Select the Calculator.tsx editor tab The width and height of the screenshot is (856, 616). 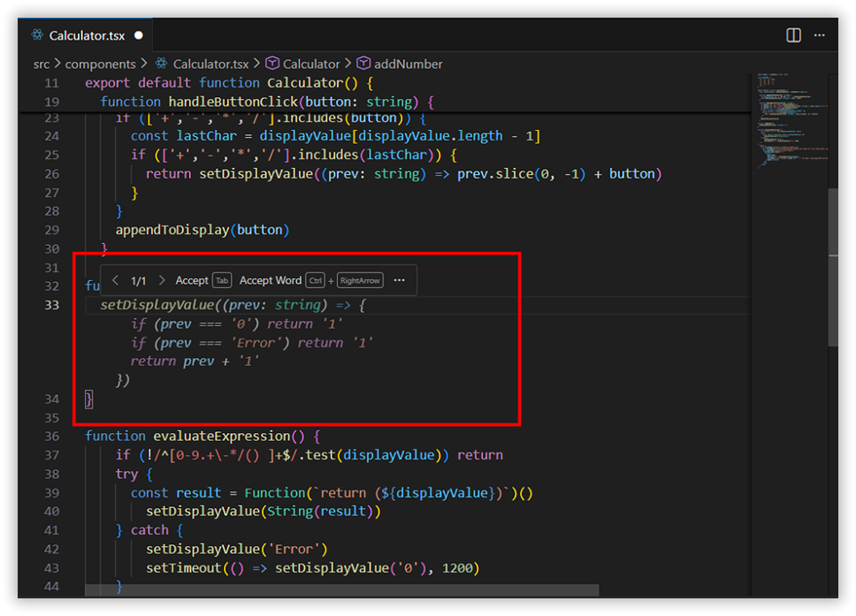point(85,35)
